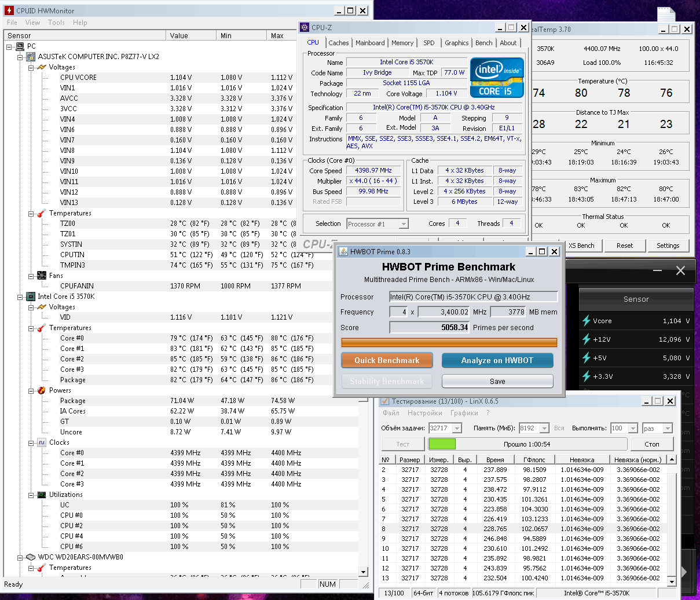
Task: Click the Fans icon in the tree
Action: pos(42,276)
